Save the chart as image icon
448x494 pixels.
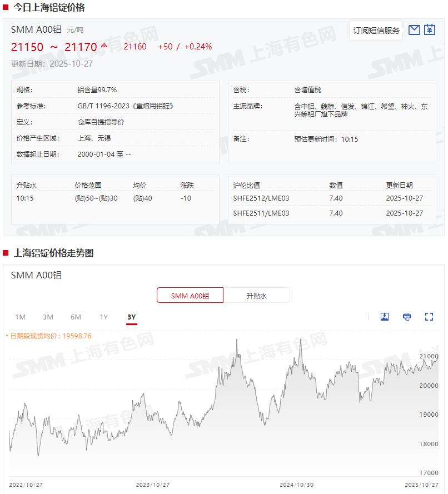tap(385, 317)
